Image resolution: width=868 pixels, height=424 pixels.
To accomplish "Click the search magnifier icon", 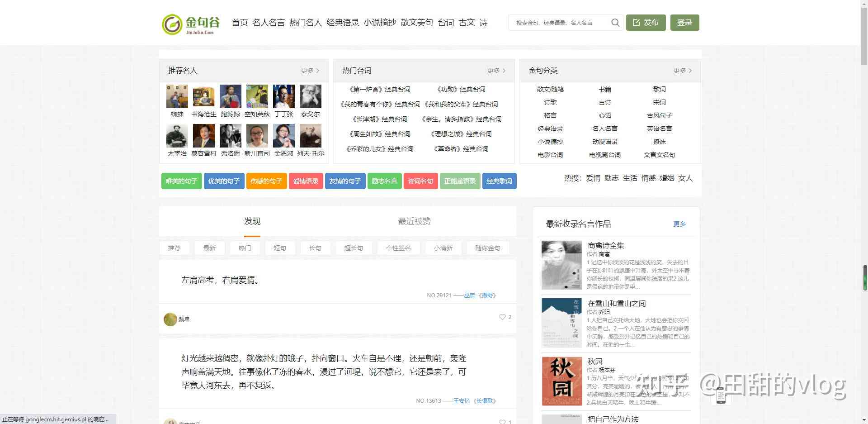I will pyautogui.click(x=615, y=23).
